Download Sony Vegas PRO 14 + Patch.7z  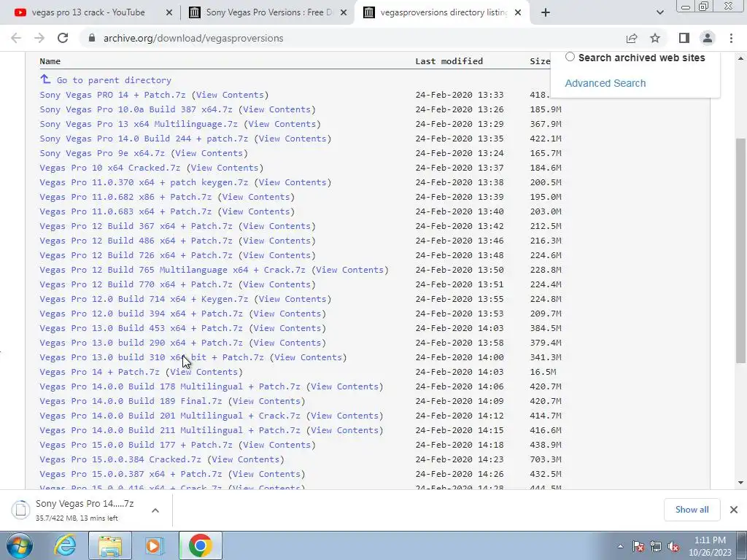[x=112, y=95]
